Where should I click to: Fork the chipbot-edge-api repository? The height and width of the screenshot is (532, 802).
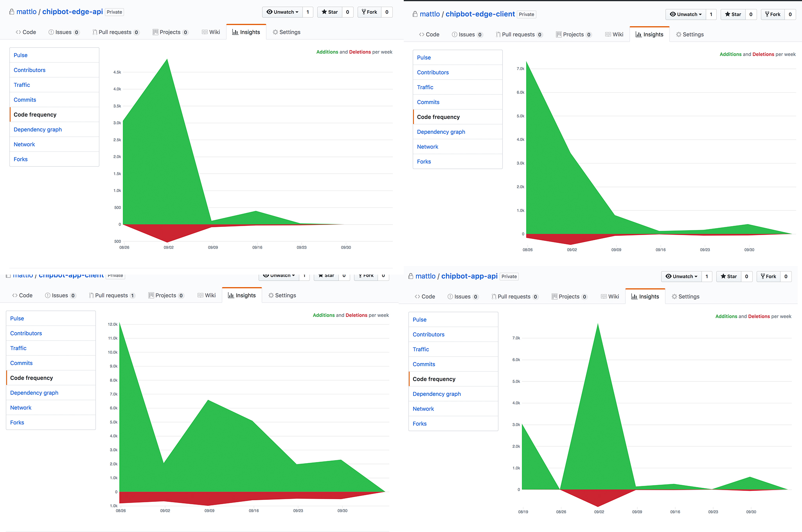click(x=369, y=12)
